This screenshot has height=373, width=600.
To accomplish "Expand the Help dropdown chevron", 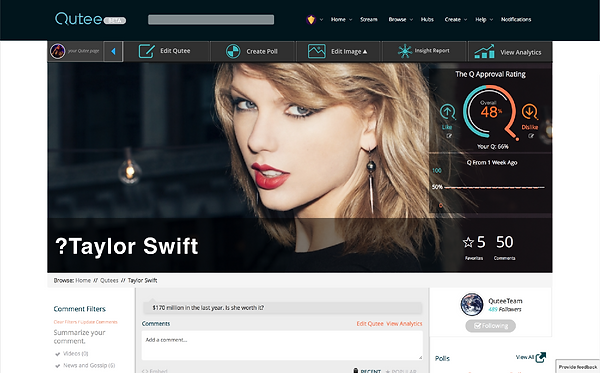I will coord(491,20).
